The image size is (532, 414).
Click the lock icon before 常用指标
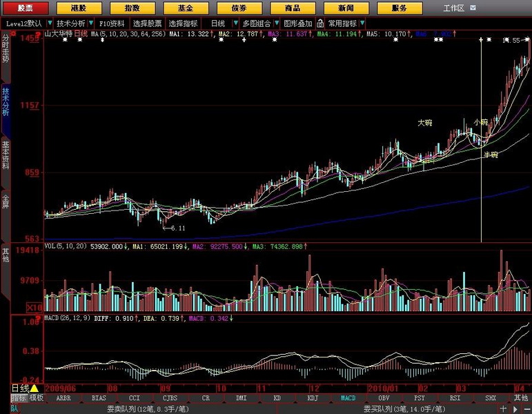[x=321, y=23]
